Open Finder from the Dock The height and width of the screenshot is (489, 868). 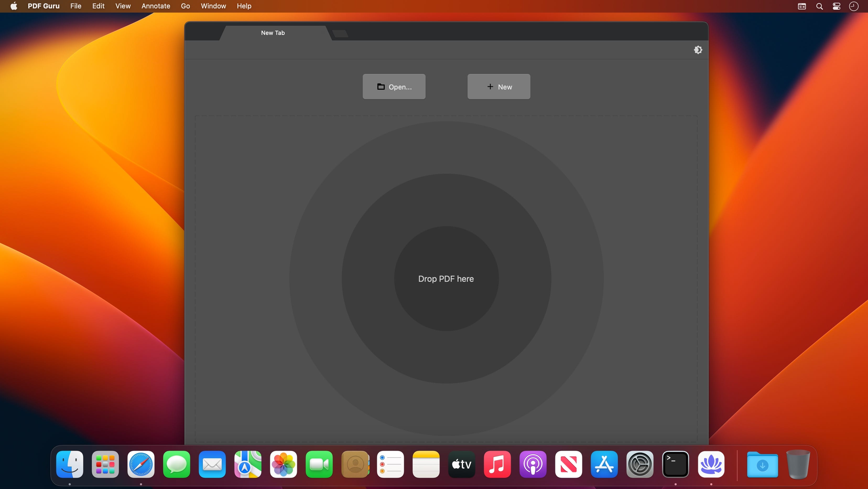click(x=70, y=464)
